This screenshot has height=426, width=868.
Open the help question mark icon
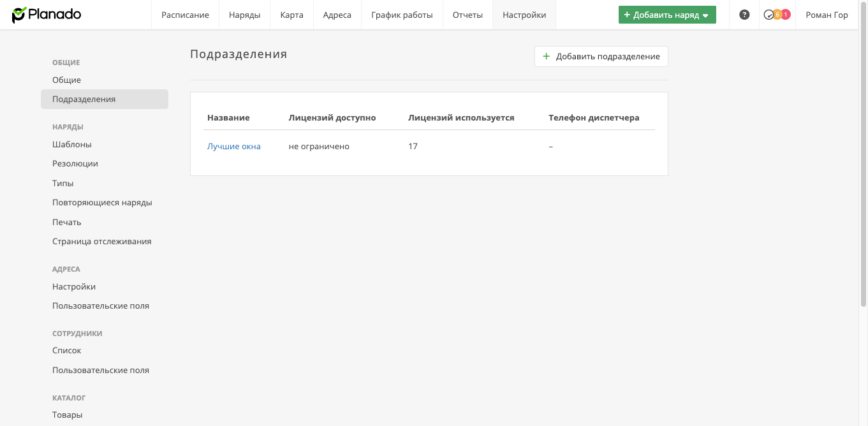(744, 15)
